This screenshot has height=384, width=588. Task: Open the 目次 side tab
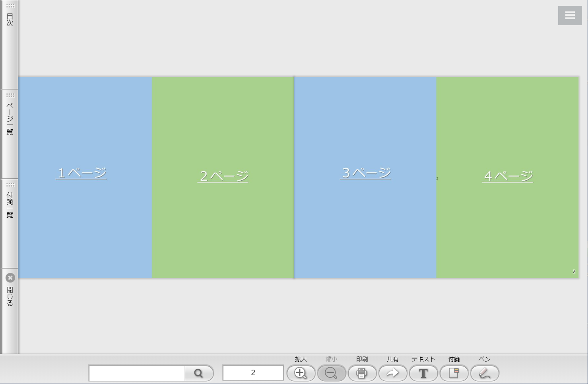click(10, 45)
